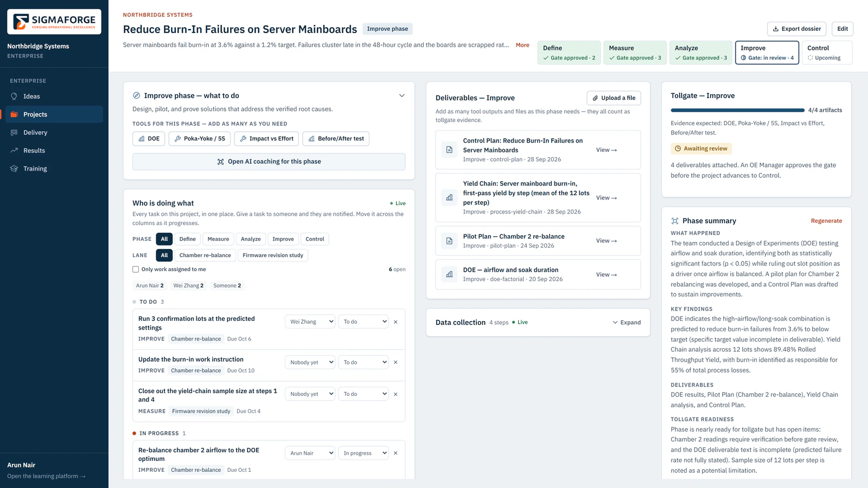
Task: Click the Improve phase compass icon
Action: pyautogui.click(x=137, y=95)
